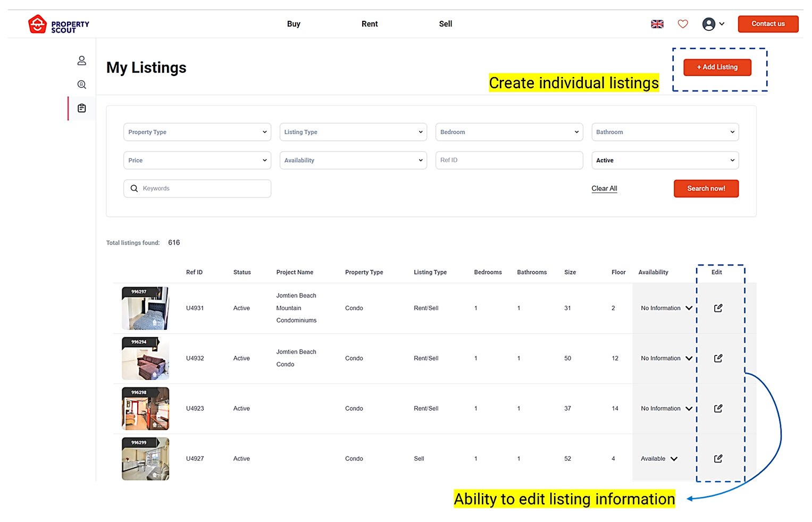Click the photo of the U4931 listing

click(145, 308)
